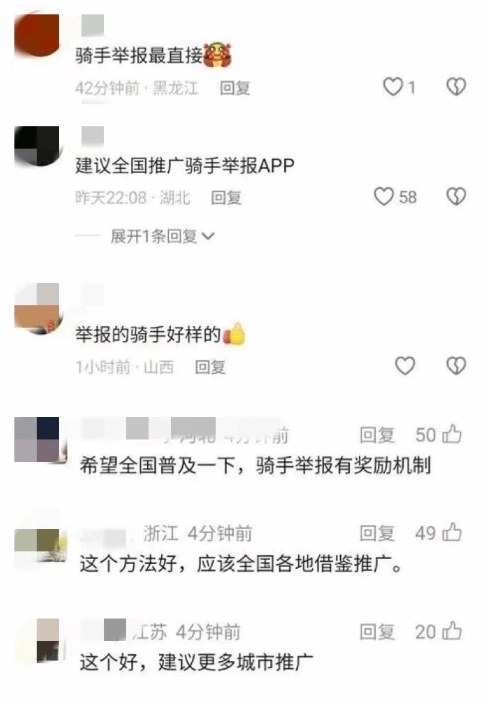487x702 pixels.
Task: Reply to the 山西 comment
Action: point(210,367)
